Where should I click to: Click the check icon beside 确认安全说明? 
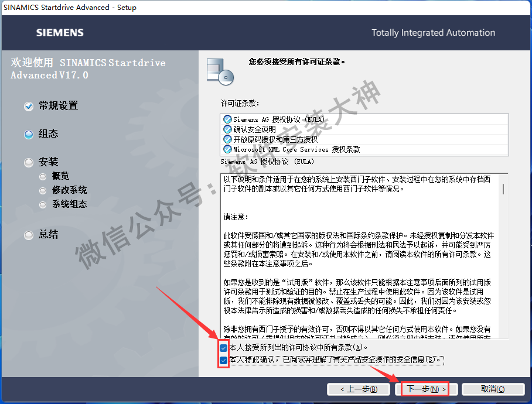point(227,129)
